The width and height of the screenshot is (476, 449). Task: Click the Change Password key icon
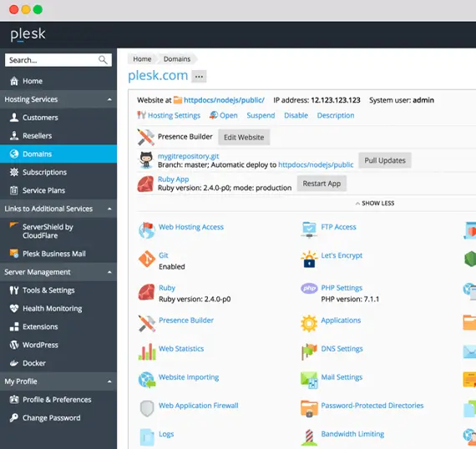tap(14, 418)
